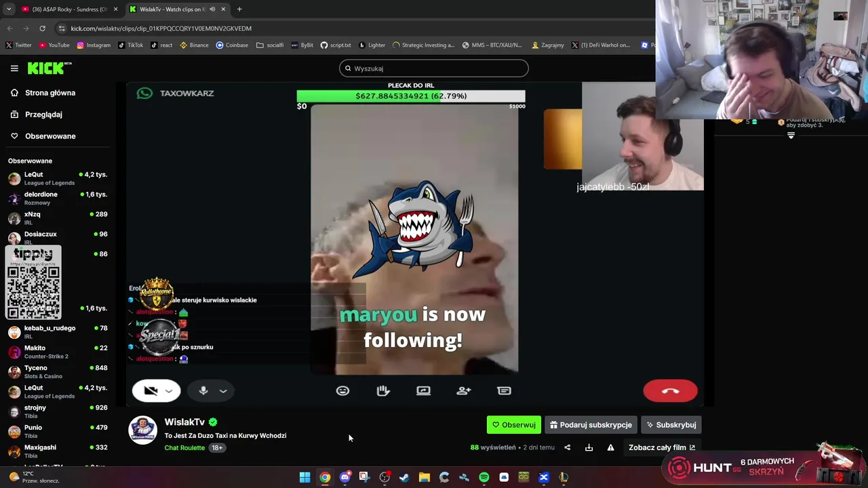The height and width of the screenshot is (488, 868).
Task: Open the socialfi bookmarks folder
Action: click(270, 45)
